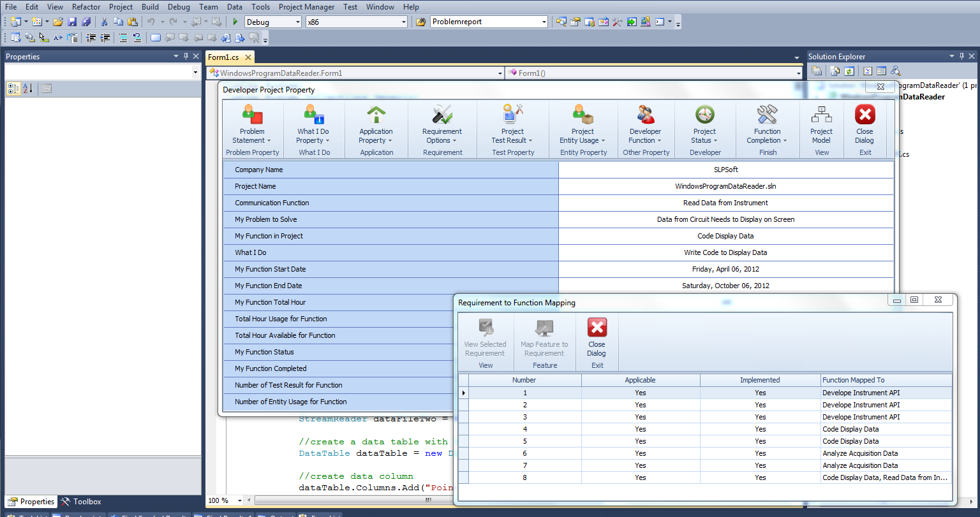Click the Paste clipboard icon
Image resolution: width=980 pixels, height=517 pixels.
131,22
